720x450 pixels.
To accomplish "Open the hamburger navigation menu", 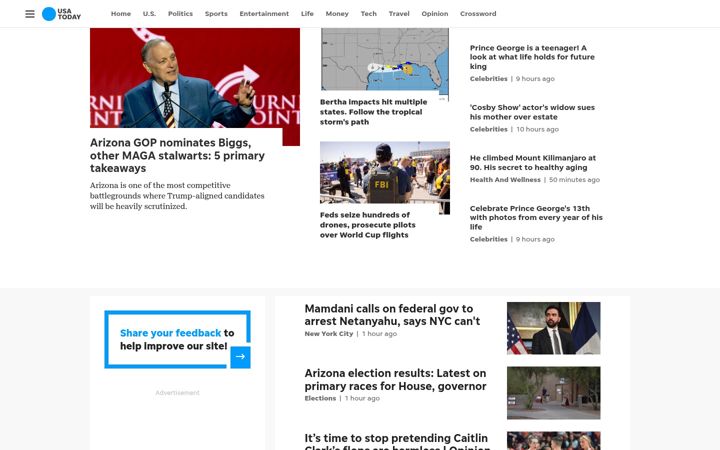I will point(30,14).
